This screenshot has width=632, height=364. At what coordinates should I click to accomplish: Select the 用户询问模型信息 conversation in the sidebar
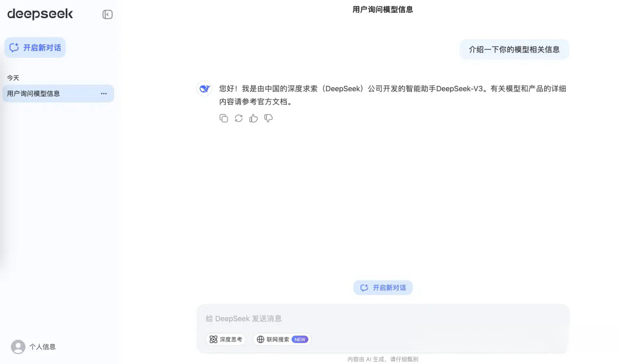34,94
